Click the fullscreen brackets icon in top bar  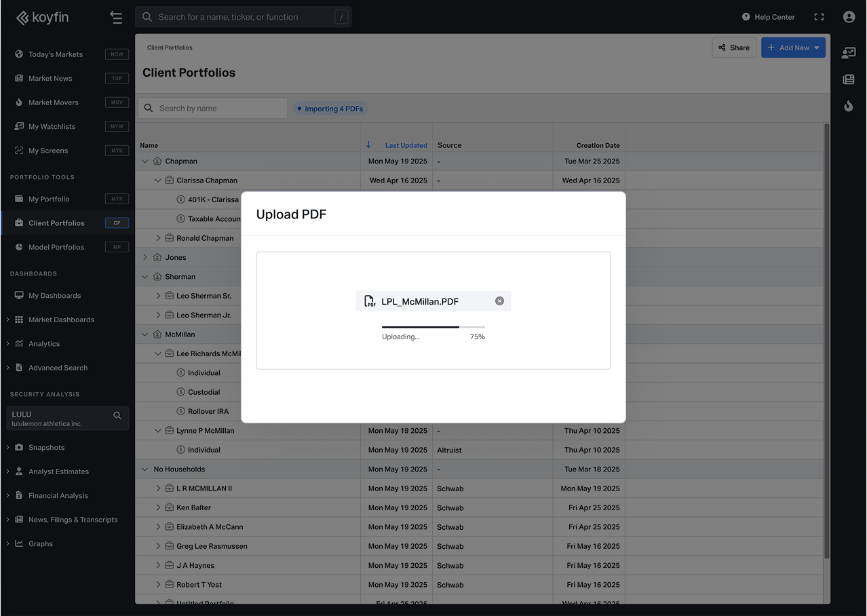coord(819,17)
